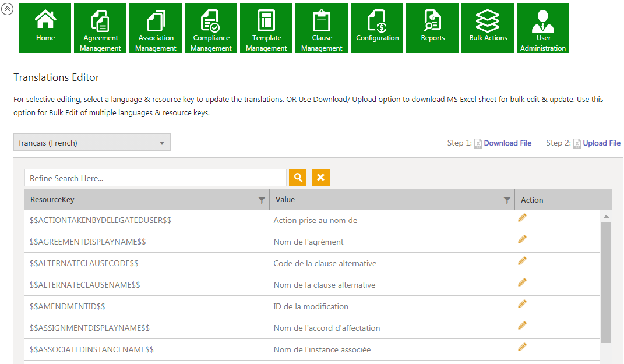Open filter for the ResourceKey column
The image size is (624, 364).
[262, 200]
